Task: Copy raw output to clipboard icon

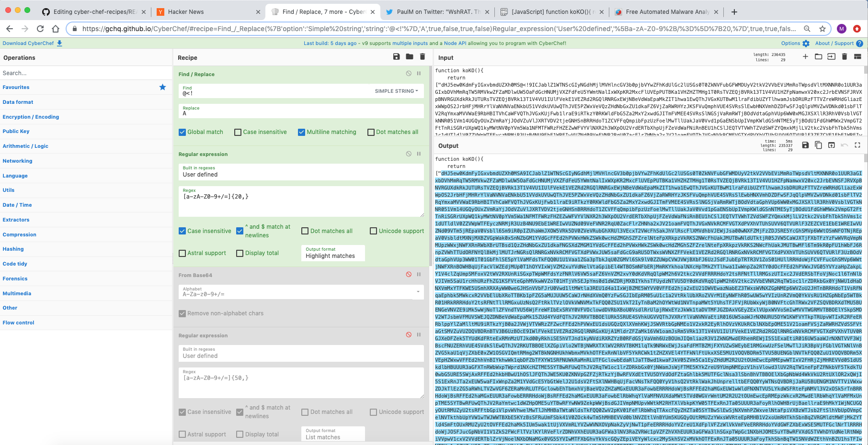Action: coord(818,145)
